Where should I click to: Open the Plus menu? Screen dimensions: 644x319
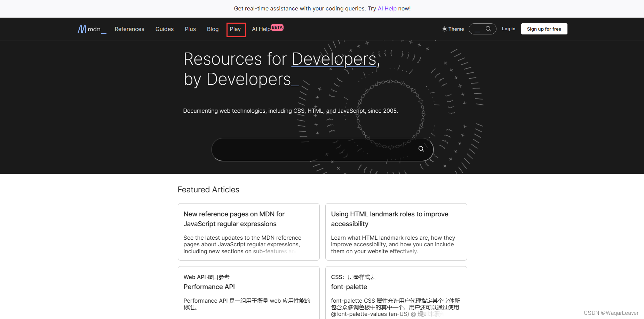[x=190, y=29]
